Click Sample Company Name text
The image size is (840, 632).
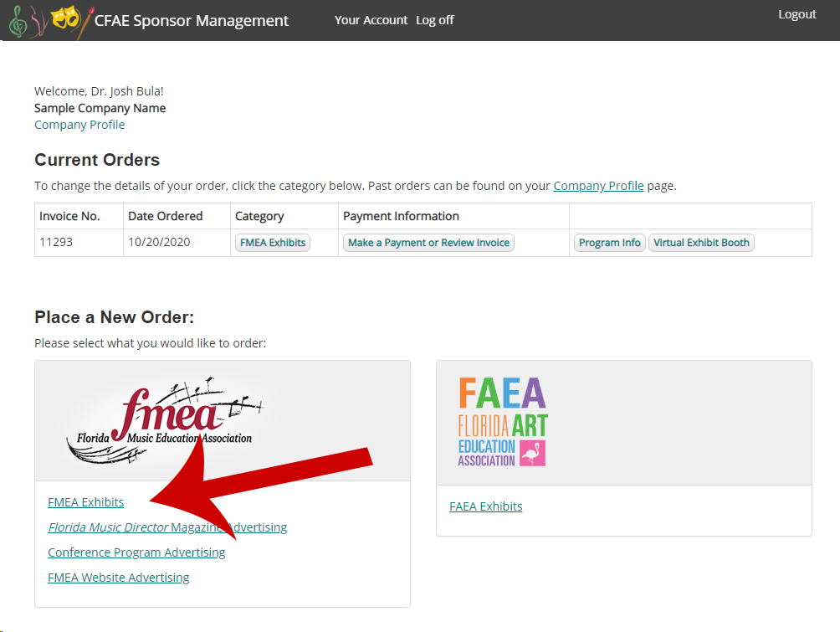coord(100,108)
